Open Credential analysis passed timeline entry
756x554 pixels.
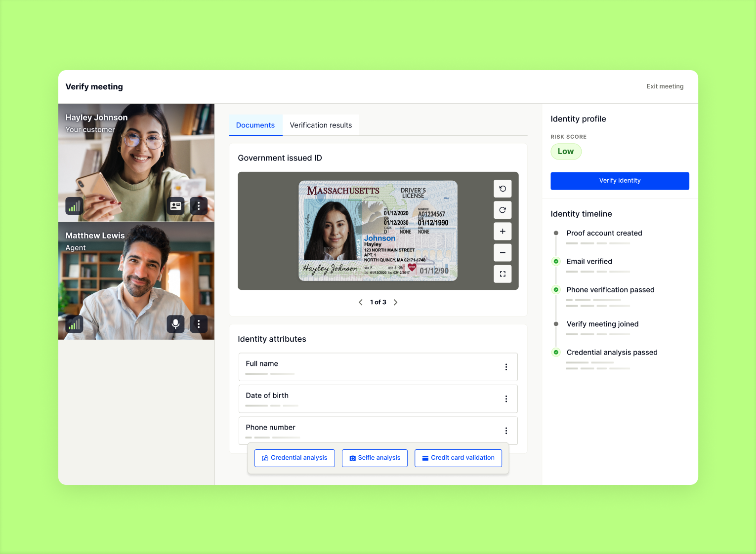612,353
